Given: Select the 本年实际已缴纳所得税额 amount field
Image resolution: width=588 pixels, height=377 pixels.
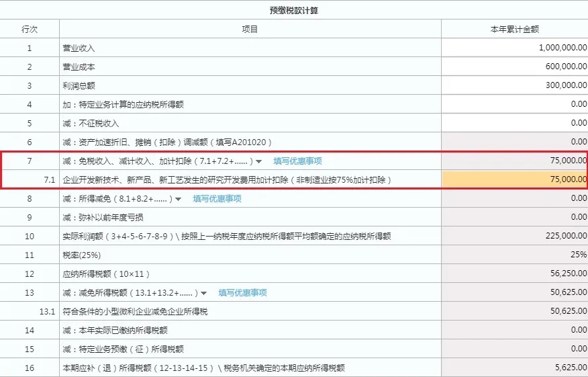Looking at the screenshot, I should pyautogui.click(x=514, y=331).
